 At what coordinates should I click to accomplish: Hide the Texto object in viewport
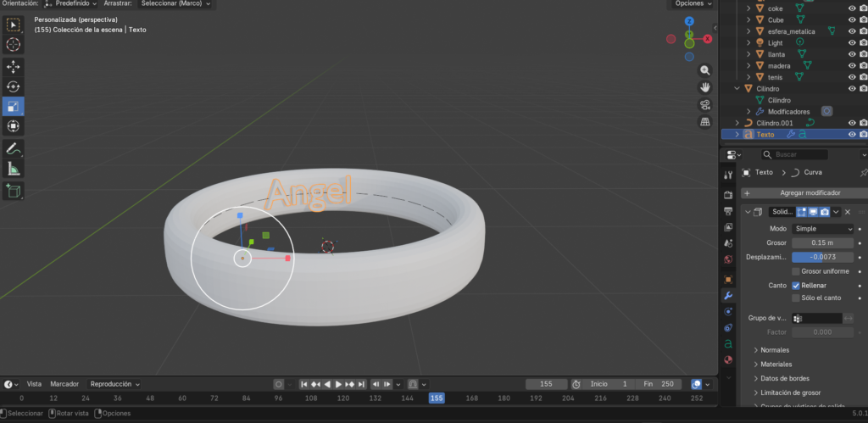[852, 134]
